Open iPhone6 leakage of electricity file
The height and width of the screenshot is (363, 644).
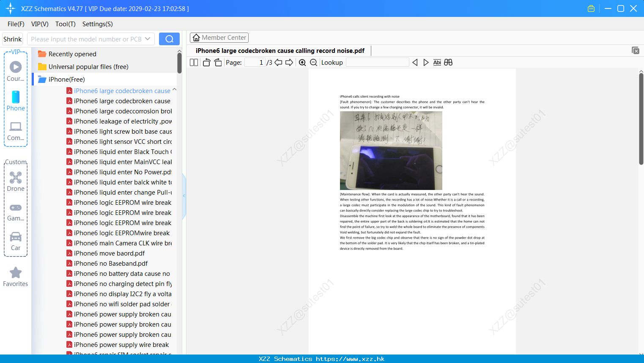point(119,121)
